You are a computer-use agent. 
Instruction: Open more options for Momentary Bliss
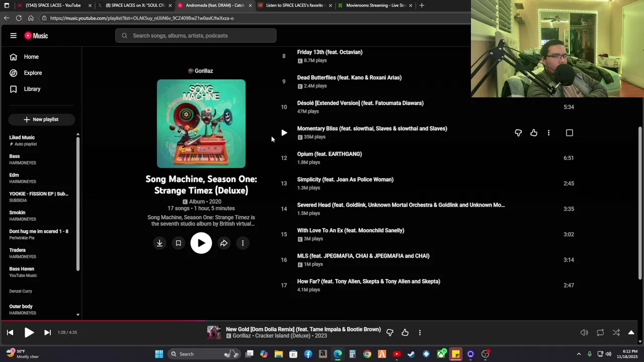tap(548, 133)
